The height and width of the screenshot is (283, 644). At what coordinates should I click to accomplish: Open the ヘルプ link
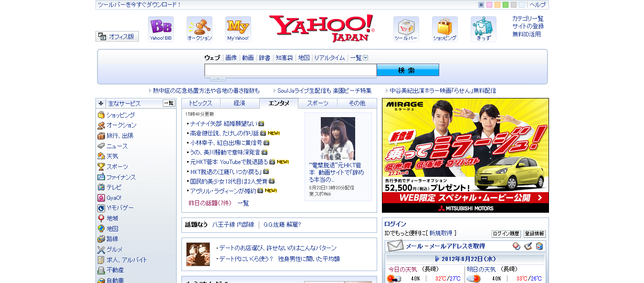click(x=538, y=5)
